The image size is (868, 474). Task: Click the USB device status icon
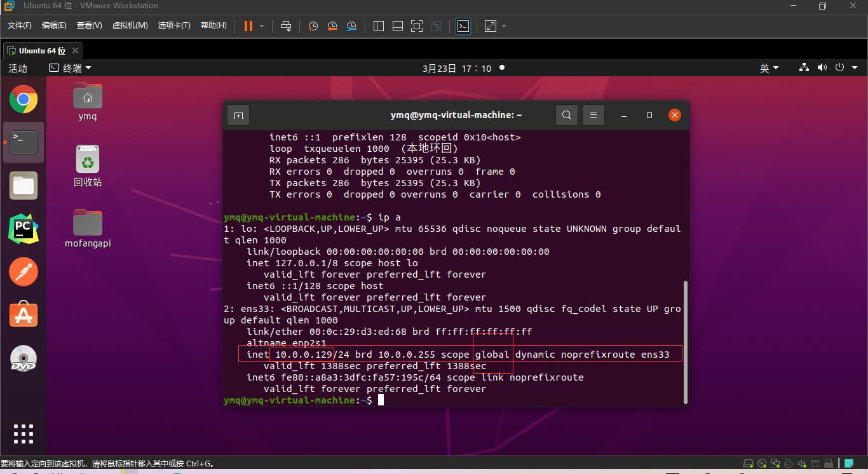coord(829,464)
